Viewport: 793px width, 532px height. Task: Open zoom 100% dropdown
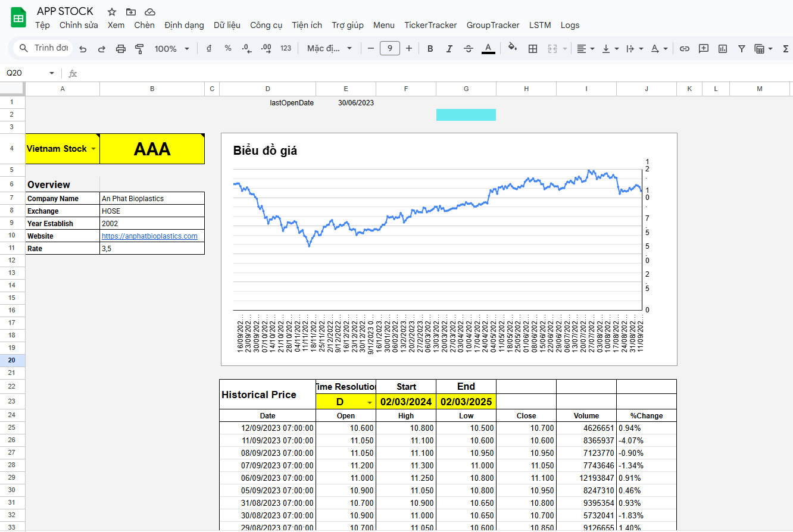pos(172,49)
